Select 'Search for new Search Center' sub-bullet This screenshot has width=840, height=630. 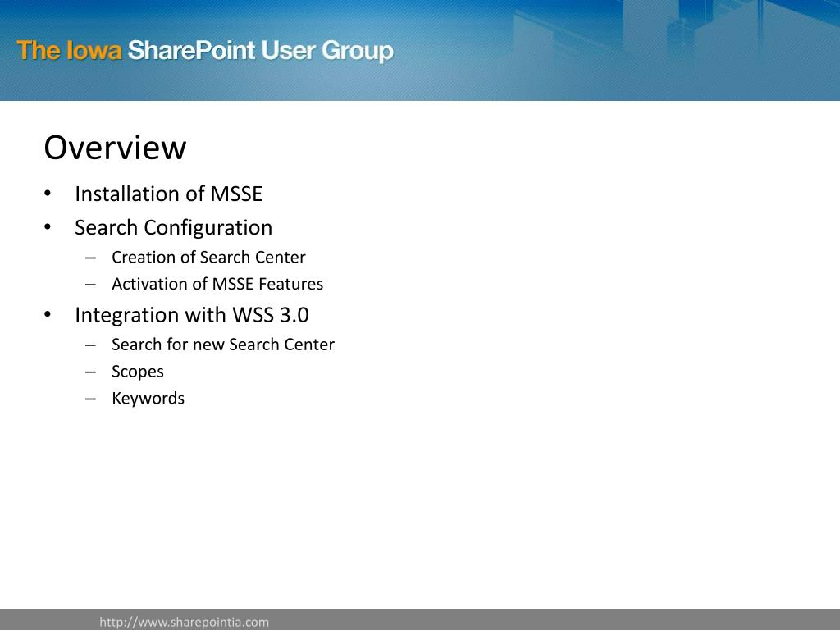click(223, 345)
